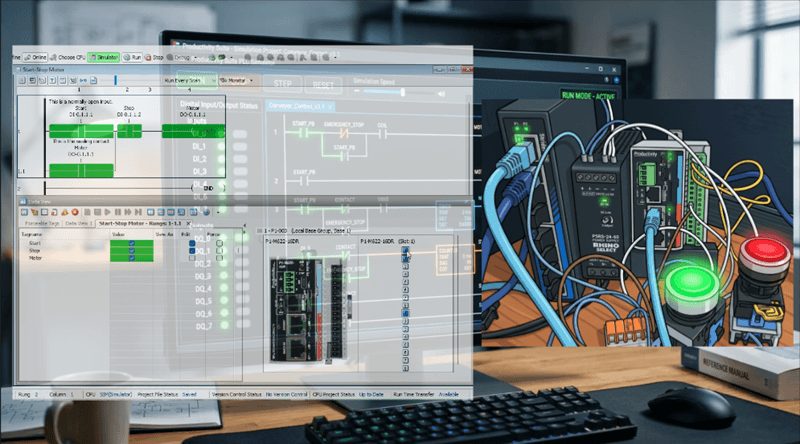The height and width of the screenshot is (444, 800).
Task: Click the Saved project file status
Action: [x=189, y=394]
